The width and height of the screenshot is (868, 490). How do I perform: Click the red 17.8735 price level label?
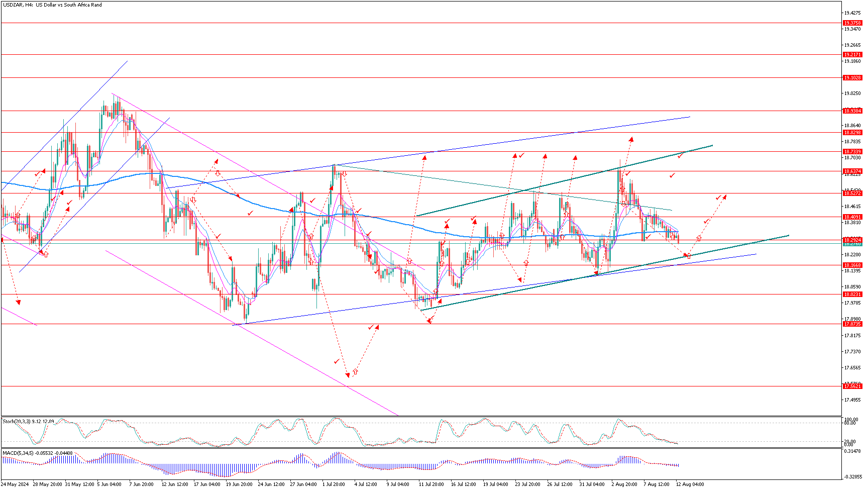(852, 324)
